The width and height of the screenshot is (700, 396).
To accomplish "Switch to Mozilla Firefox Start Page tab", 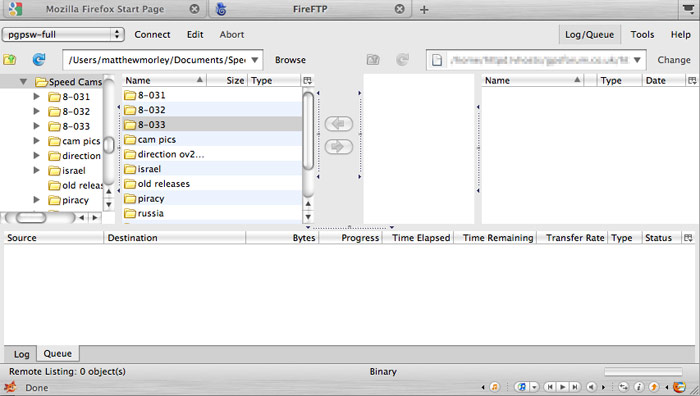I will point(105,9).
